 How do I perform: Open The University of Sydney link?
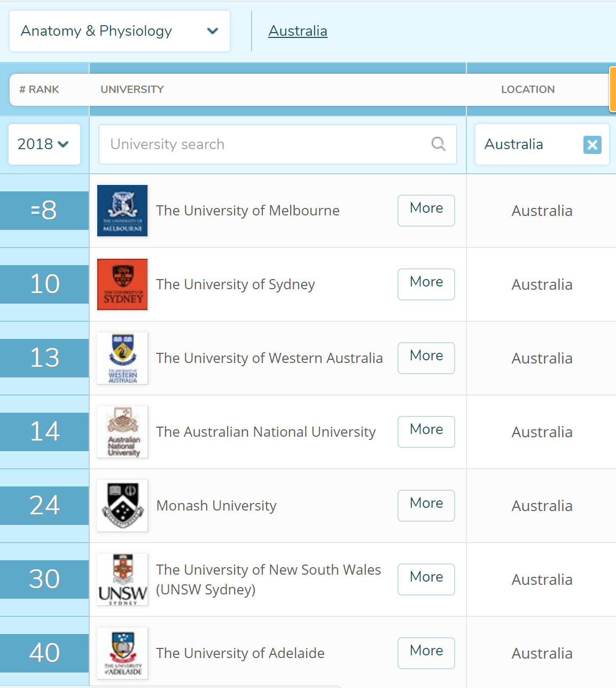coord(236,284)
